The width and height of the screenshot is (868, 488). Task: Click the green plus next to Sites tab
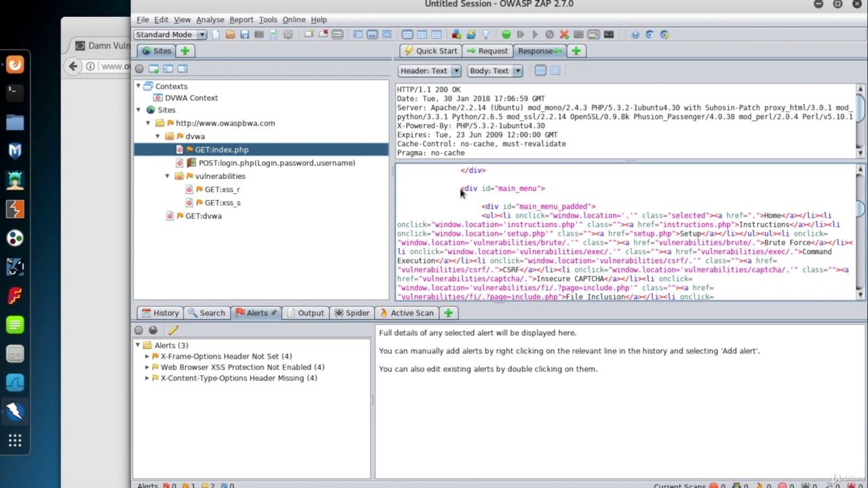(184, 51)
